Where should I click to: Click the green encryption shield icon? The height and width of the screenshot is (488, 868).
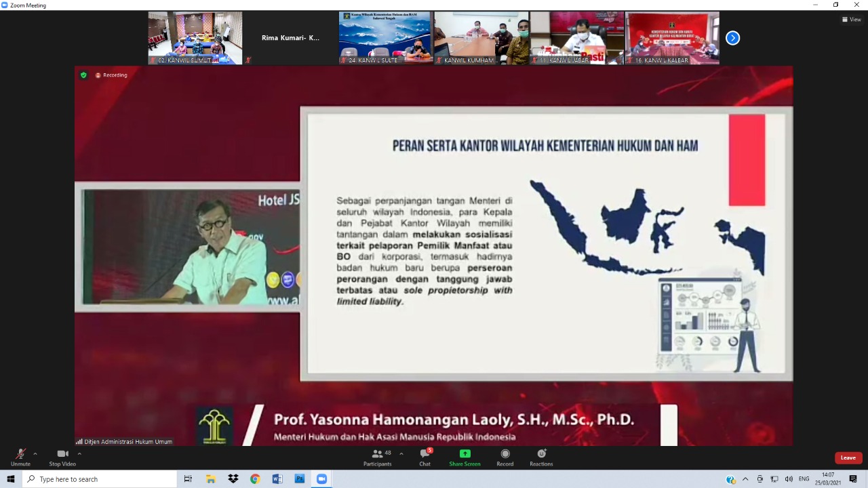83,75
